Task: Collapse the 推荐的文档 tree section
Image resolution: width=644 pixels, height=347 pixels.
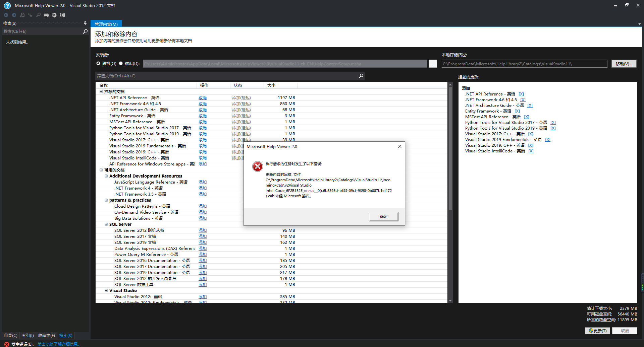Action: point(101,91)
